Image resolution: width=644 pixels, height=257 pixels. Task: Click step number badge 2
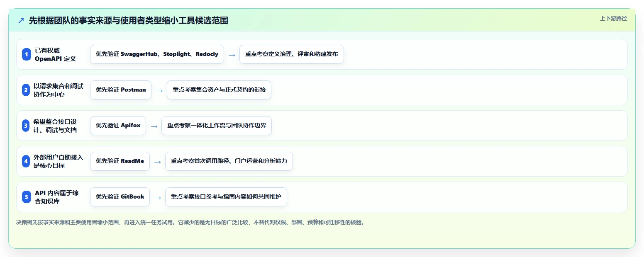[26, 90]
